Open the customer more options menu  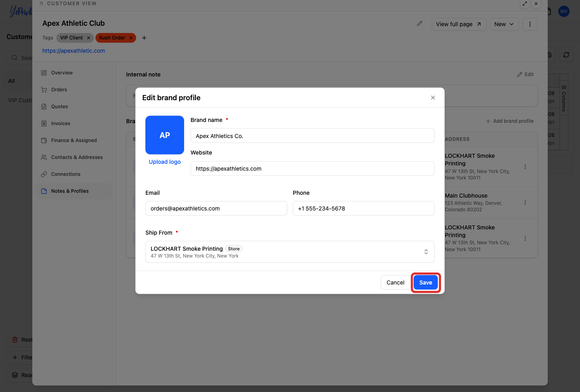(530, 24)
